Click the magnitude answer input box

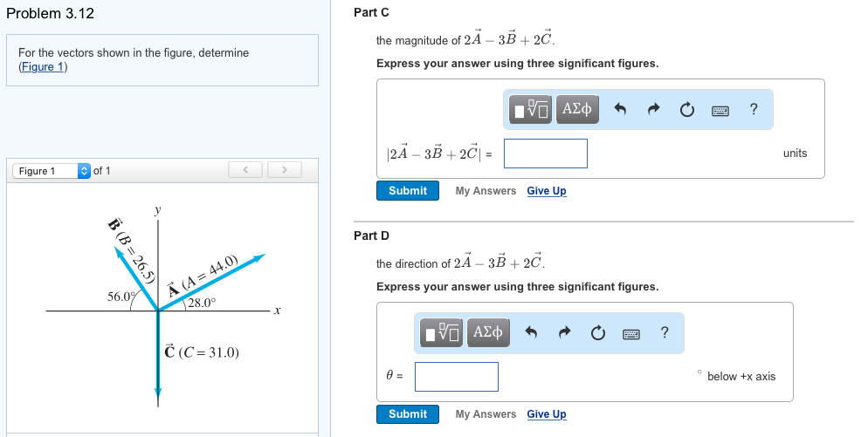(545, 154)
